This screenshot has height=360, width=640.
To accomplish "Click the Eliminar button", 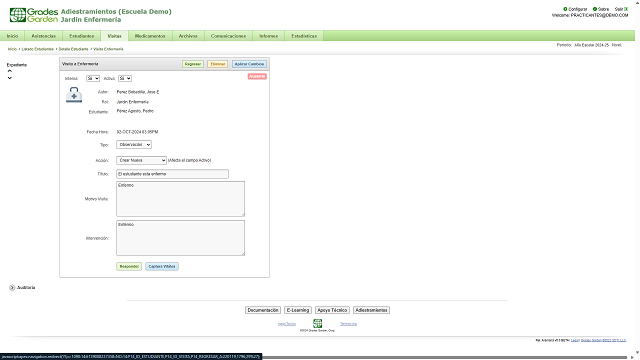I will click(218, 64).
